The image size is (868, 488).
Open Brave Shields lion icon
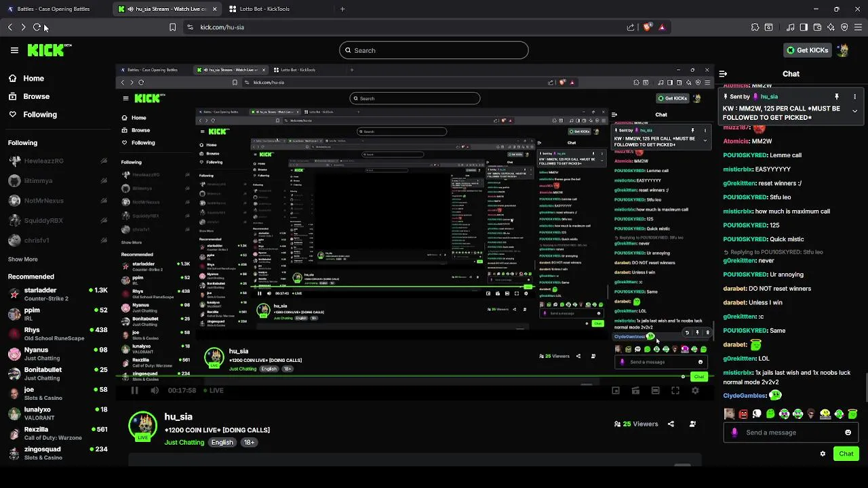click(647, 27)
